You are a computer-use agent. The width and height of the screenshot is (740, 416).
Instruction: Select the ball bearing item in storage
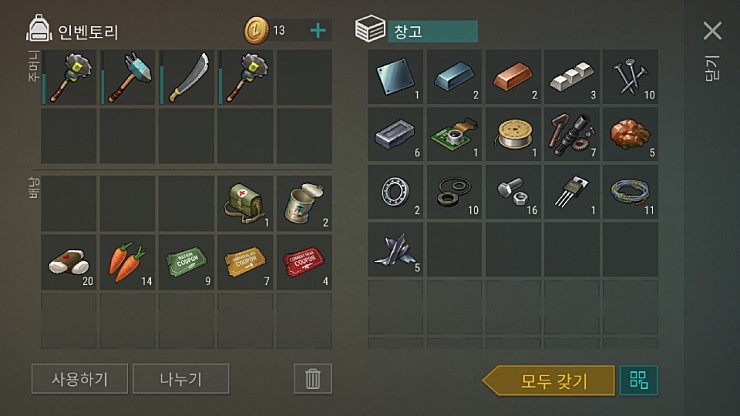[x=395, y=192]
